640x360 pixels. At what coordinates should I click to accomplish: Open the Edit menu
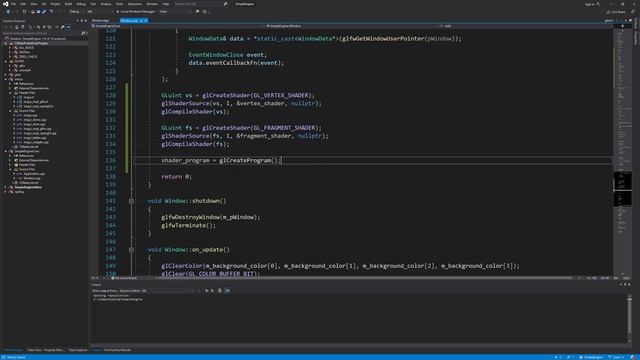[23, 4]
